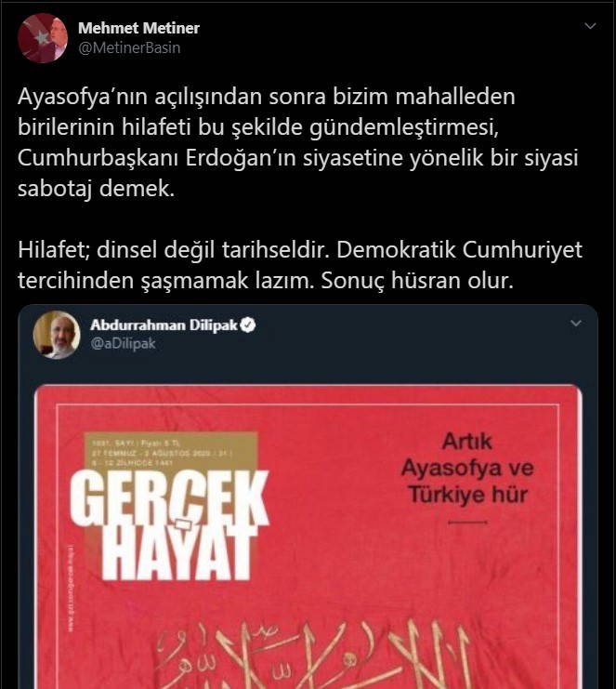Expand the chevron on the quoted tweet
This screenshot has width=616, height=689.
tap(576, 324)
